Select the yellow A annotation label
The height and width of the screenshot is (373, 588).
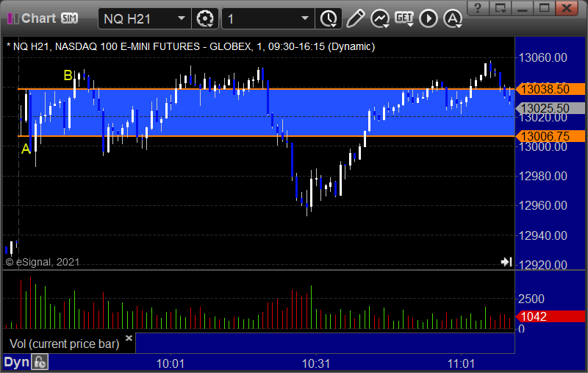(26, 149)
